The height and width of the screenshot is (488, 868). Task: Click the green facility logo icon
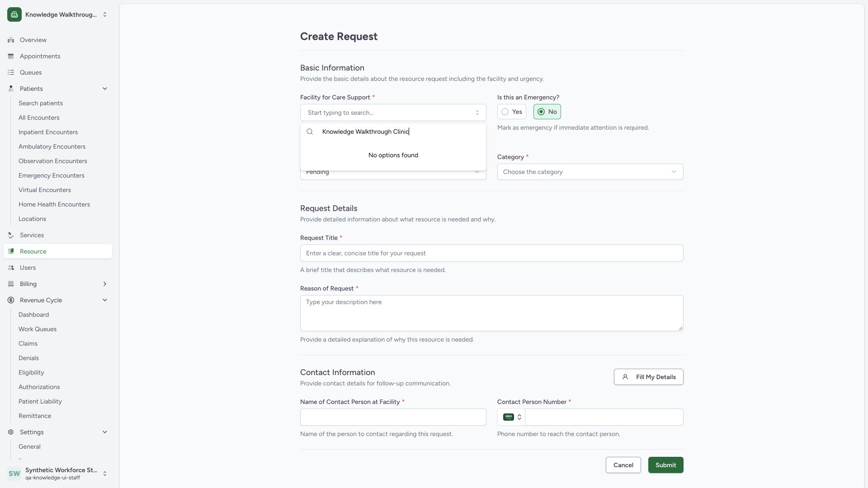tap(14, 14)
